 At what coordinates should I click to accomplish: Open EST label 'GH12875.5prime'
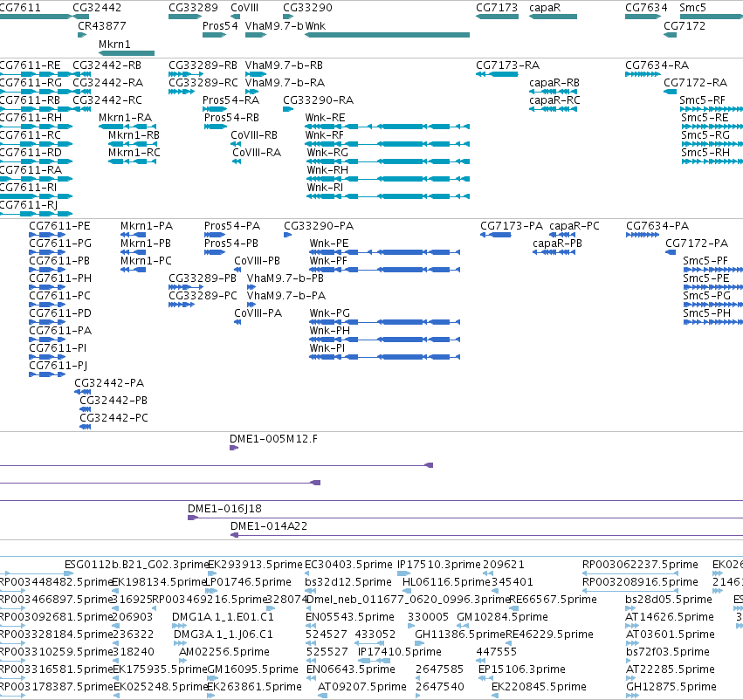671,687
